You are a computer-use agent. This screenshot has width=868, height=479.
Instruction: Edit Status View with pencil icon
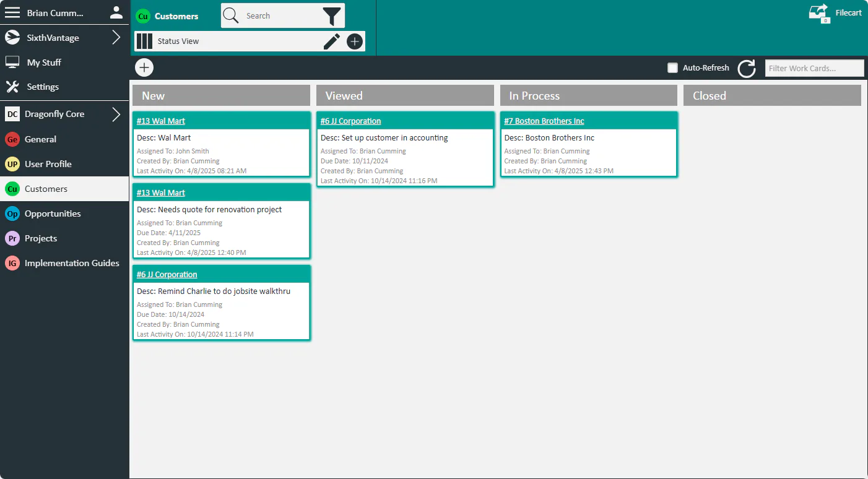[332, 41]
